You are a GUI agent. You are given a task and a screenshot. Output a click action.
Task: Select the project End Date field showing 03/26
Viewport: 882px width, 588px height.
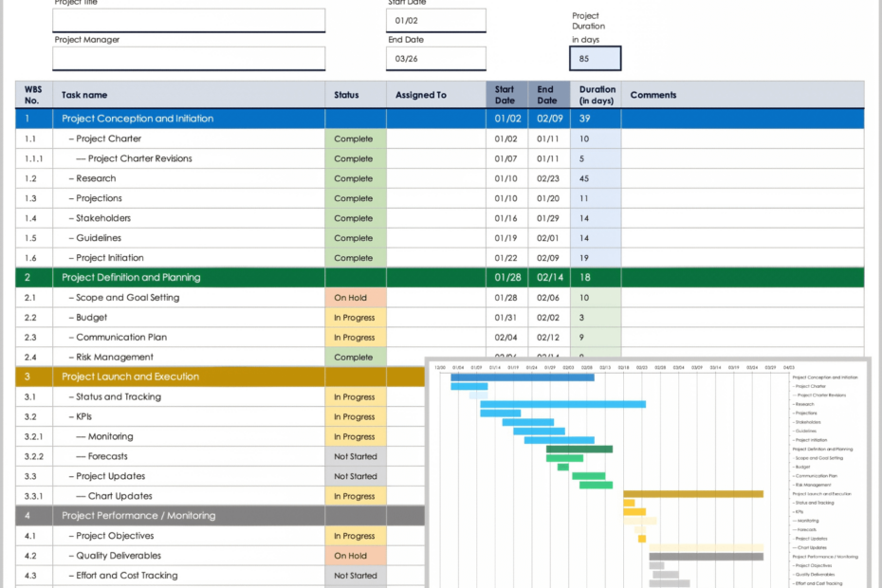[x=436, y=59]
